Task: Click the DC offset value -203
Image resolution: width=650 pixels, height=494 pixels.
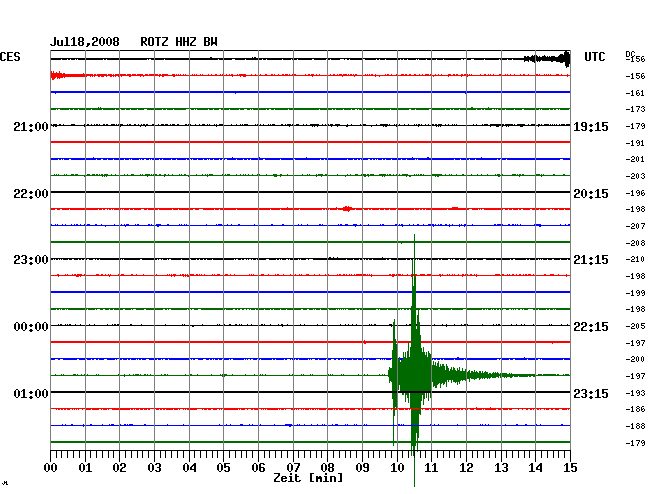Action: [635, 176]
